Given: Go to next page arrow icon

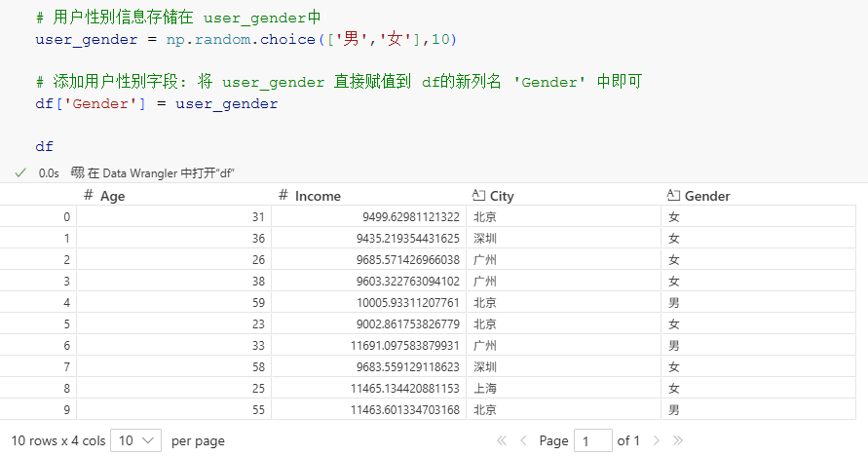Looking at the screenshot, I should [656, 440].
